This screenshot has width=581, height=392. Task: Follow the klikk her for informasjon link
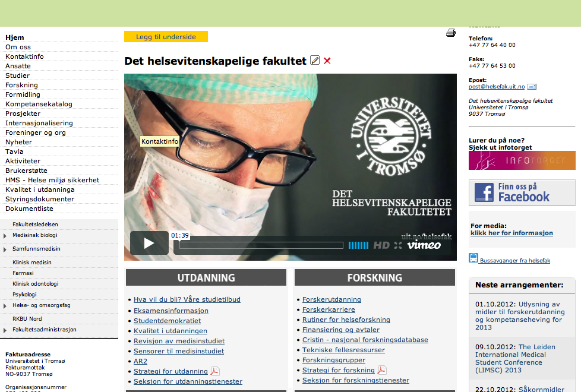511,233
